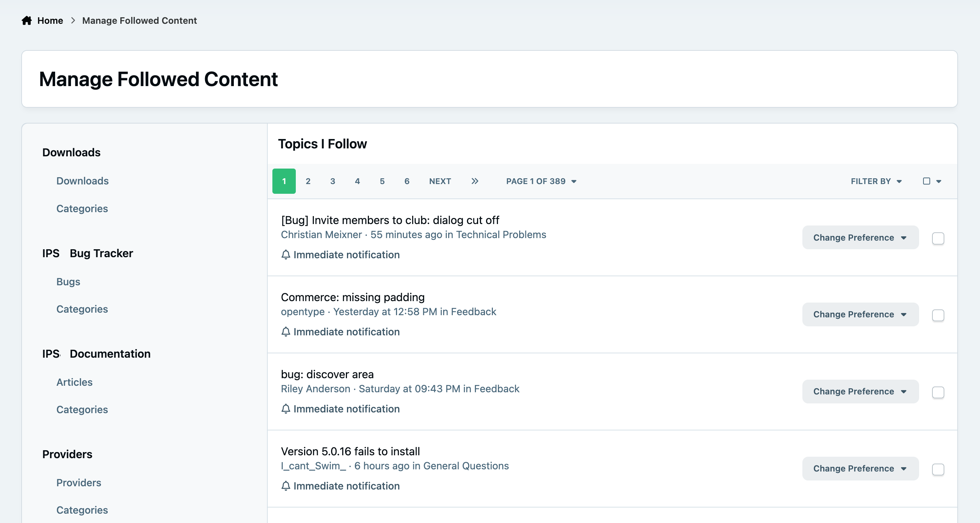Open I_cant_Swim_'s profile link

[313, 466]
